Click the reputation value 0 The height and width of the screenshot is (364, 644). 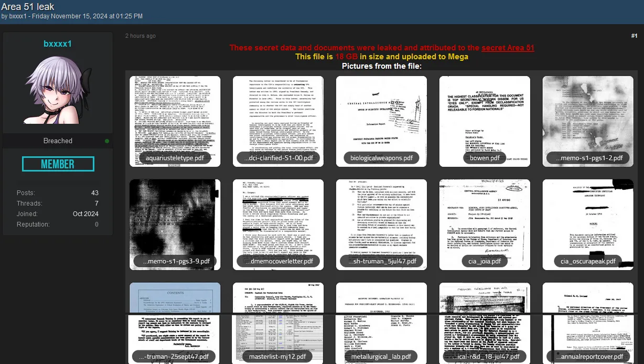[96, 224]
